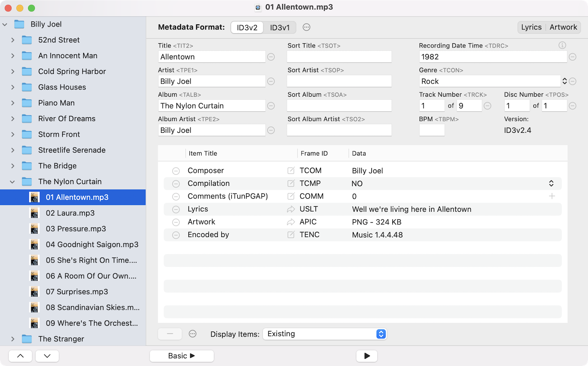
Task: Remove the Genre tag with its minus icon
Action: point(572,81)
